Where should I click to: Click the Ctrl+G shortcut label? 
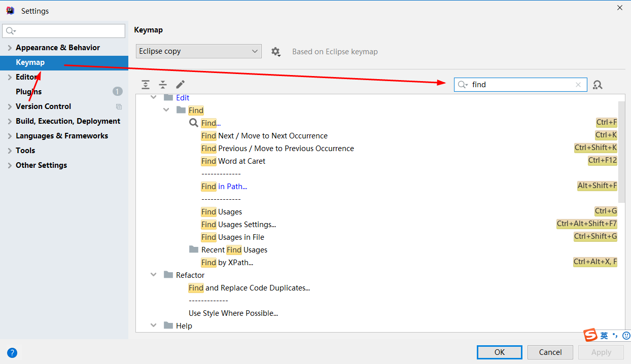[x=606, y=211]
